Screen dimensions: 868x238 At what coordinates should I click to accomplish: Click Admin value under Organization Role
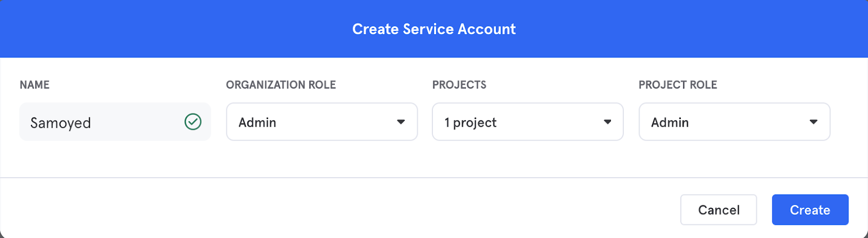pos(258,122)
